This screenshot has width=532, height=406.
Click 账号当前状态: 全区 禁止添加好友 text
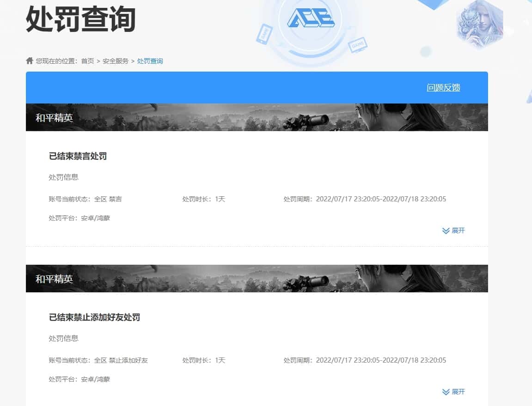click(x=98, y=360)
